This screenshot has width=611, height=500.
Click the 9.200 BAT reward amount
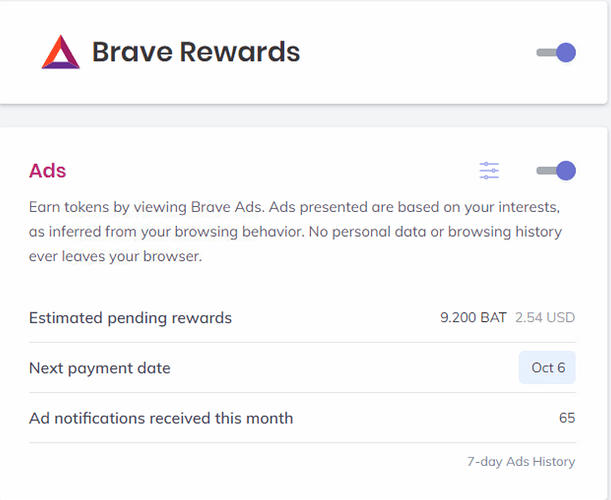474,318
